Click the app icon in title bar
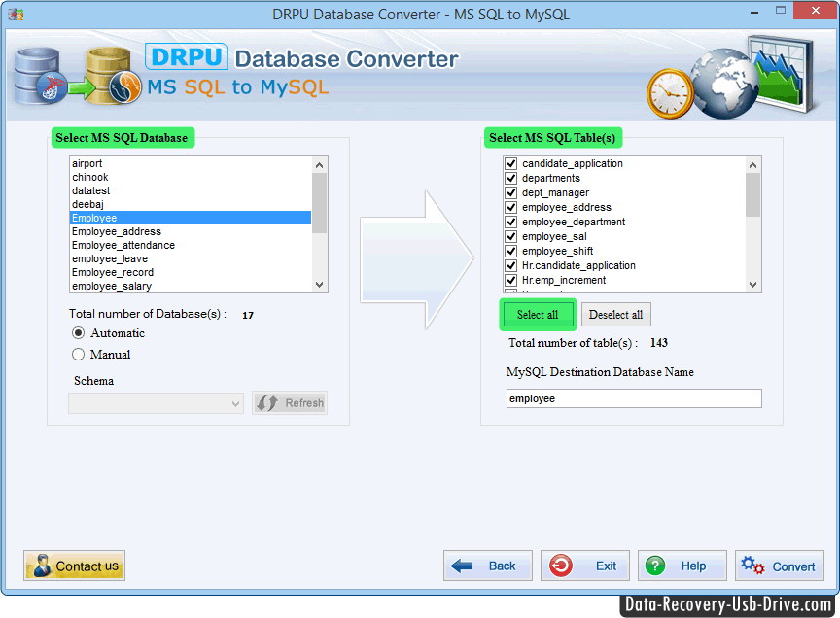This screenshot has height=618, width=840. [x=17, y=14]
